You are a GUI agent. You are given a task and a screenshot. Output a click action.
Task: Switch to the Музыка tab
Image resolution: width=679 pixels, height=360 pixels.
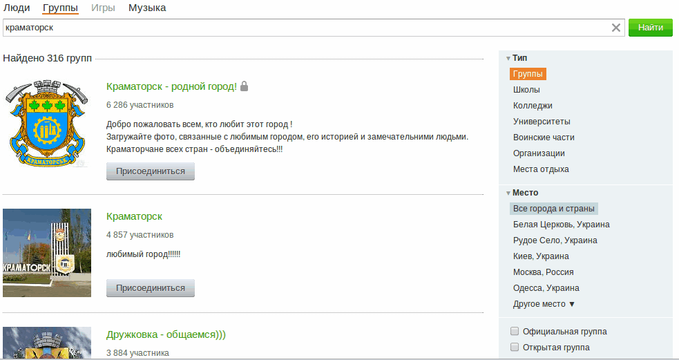147,8
